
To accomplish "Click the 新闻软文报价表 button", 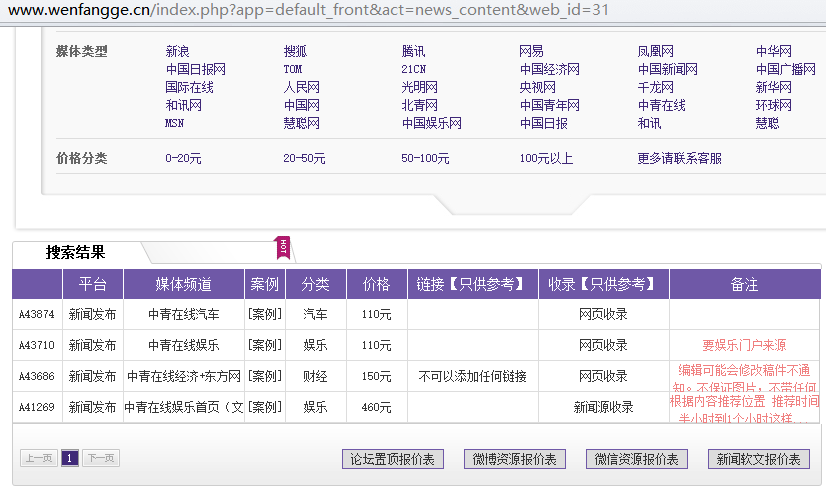I will [759, 459].
